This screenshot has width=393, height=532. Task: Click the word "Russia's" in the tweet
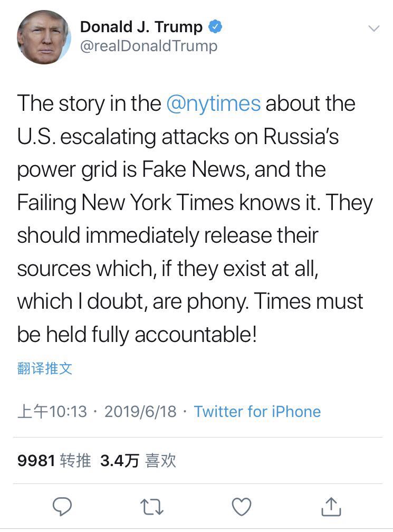click(x=309, y=137)
